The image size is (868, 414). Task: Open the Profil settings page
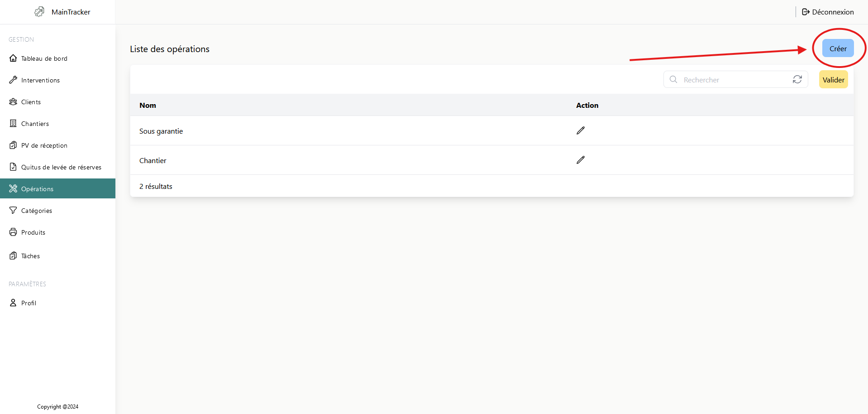click(29, 303)
